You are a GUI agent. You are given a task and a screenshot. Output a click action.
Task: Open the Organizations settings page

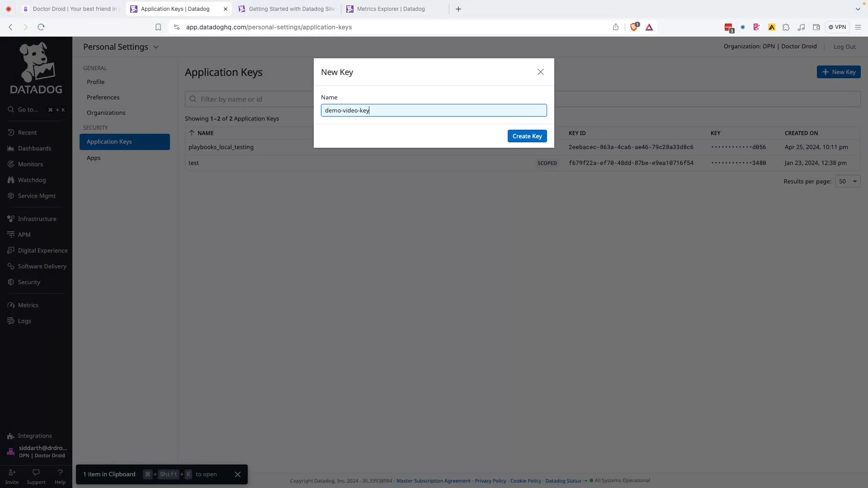[106, 113]
